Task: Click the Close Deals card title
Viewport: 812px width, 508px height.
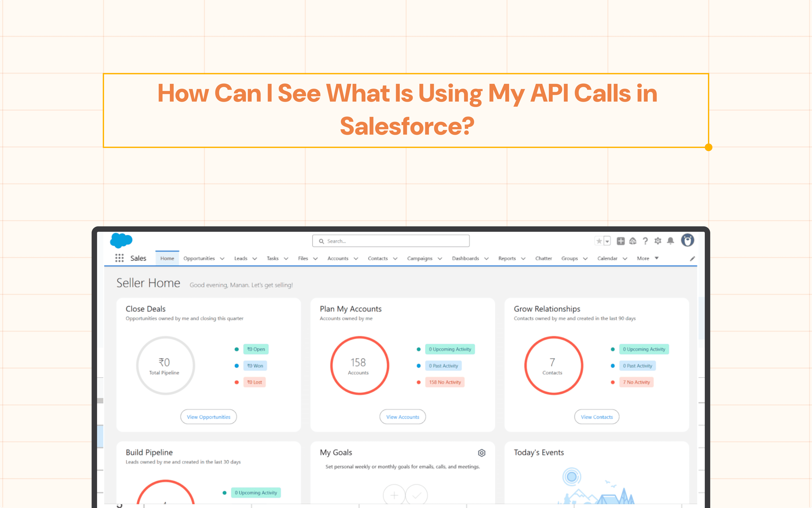Action: point(146,309)
